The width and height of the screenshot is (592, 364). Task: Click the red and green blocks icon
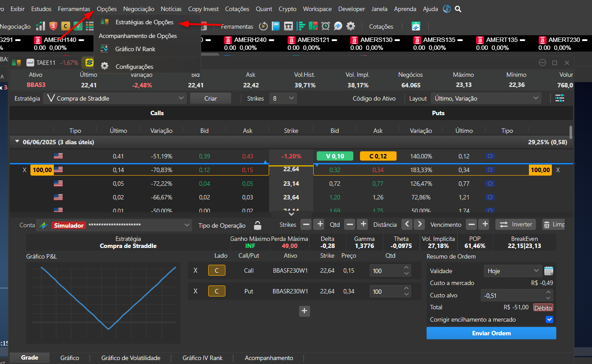313,26
